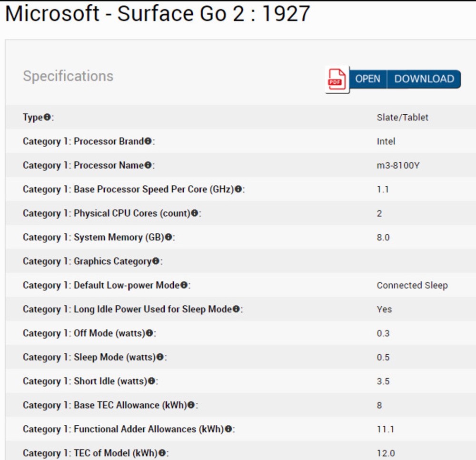
Task: Click 'Category 1: Functional Adder Allowances (kWh)' label
Action: 124,429
